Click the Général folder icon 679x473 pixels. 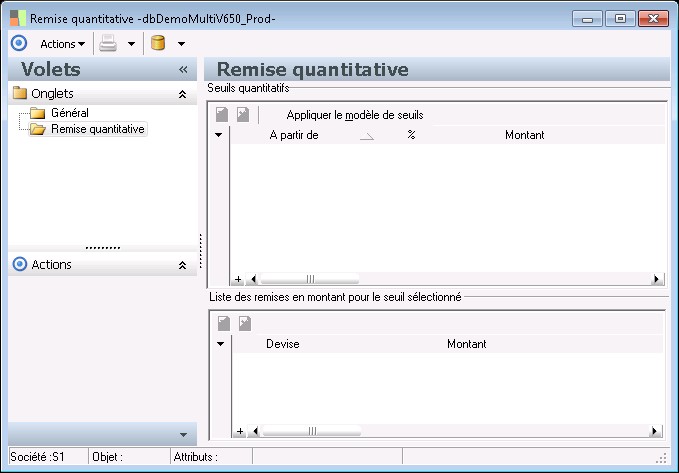click(x=38, y=113)
